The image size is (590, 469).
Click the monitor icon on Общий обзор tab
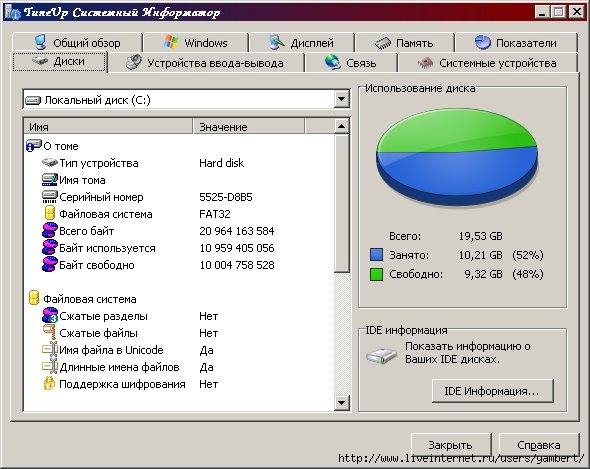(40, 42)
